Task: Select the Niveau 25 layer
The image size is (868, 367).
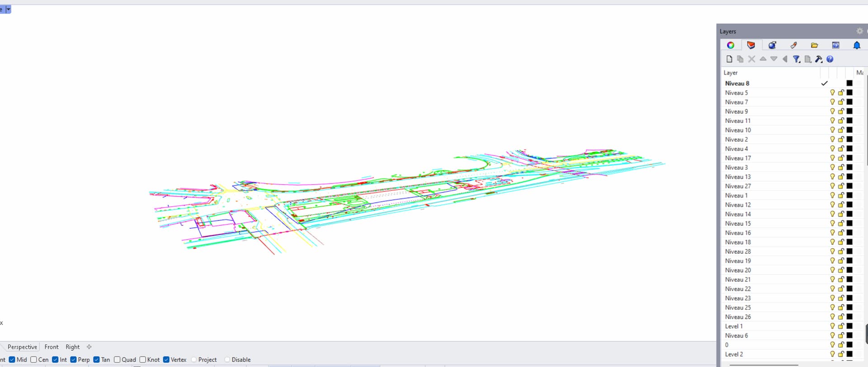Action: (x=738, y=308)
